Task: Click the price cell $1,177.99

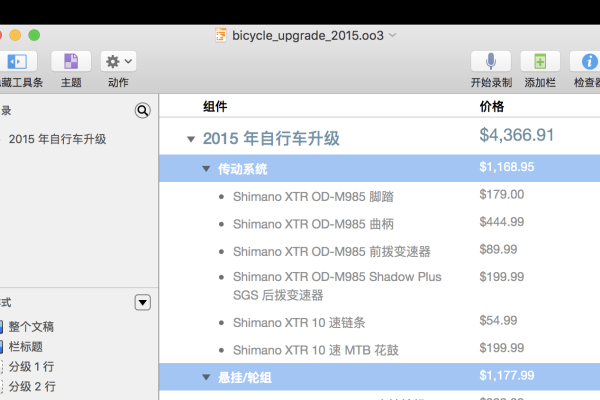Action: coord(507,376)
